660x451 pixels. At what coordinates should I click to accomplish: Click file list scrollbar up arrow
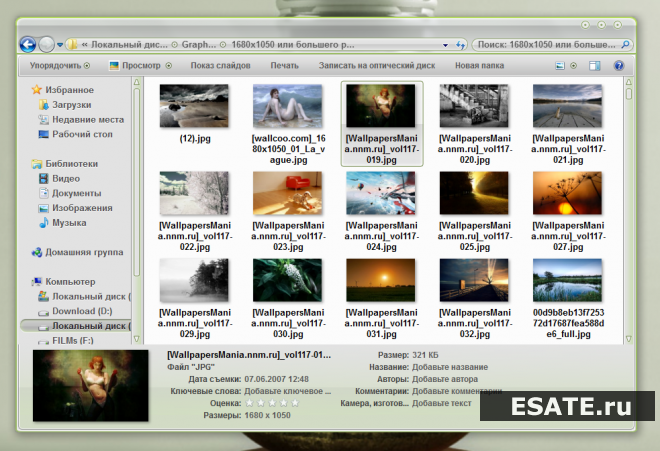628,82
